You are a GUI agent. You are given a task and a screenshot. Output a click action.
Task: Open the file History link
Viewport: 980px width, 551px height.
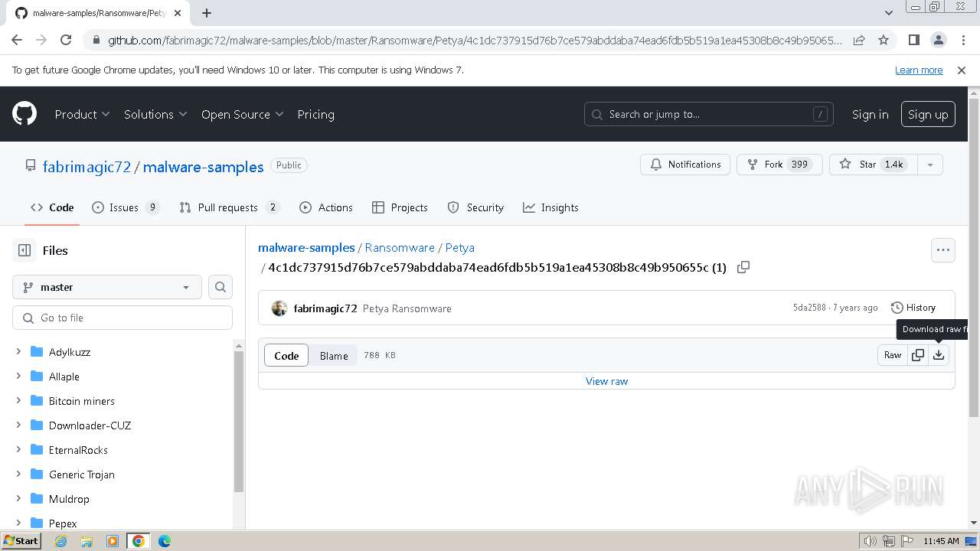[913, 308]
